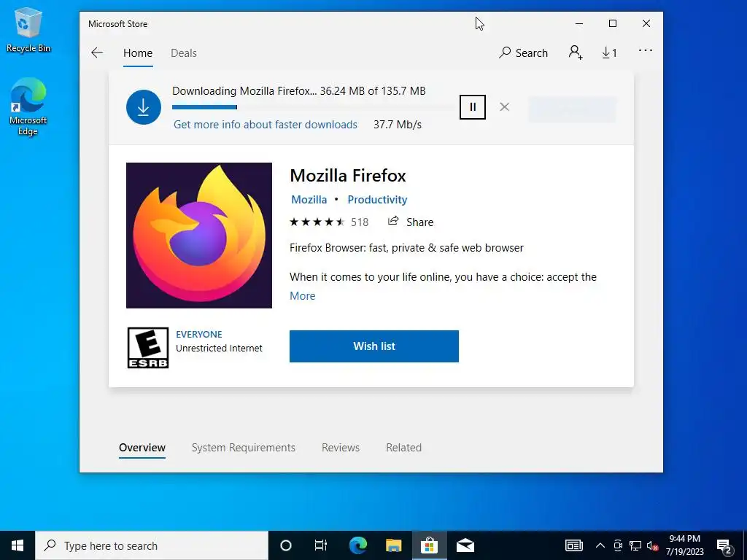This screenshot has width=747, height=560.
Task: Open Action Center notifications icon
Action: pos(724,546)
